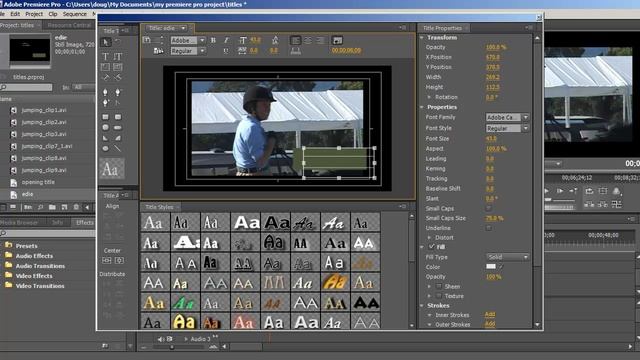Expand the Distort options

(429, 237)
